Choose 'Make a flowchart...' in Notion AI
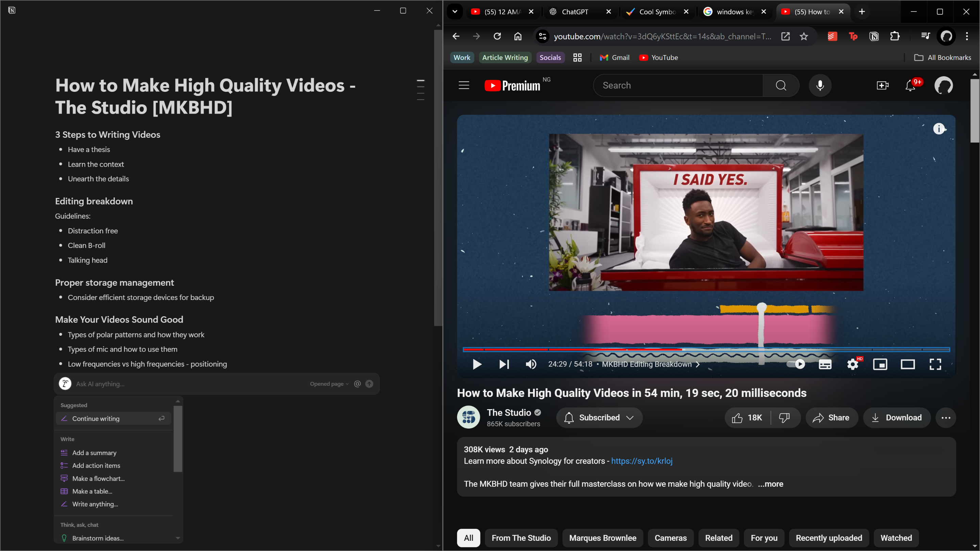Image resolution: width=980 pixels, height=551 pixels. pos(113,479)
